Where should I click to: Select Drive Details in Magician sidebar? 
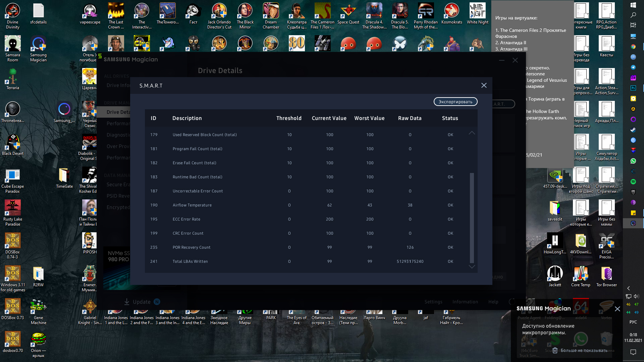[118, 112]
